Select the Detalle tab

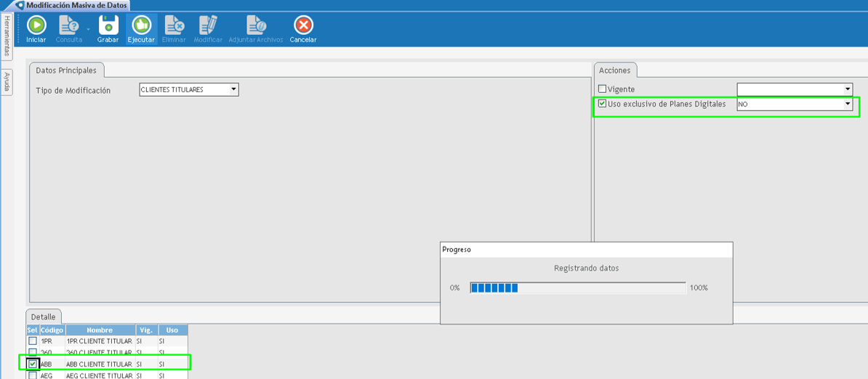click(x=43, y=317)
